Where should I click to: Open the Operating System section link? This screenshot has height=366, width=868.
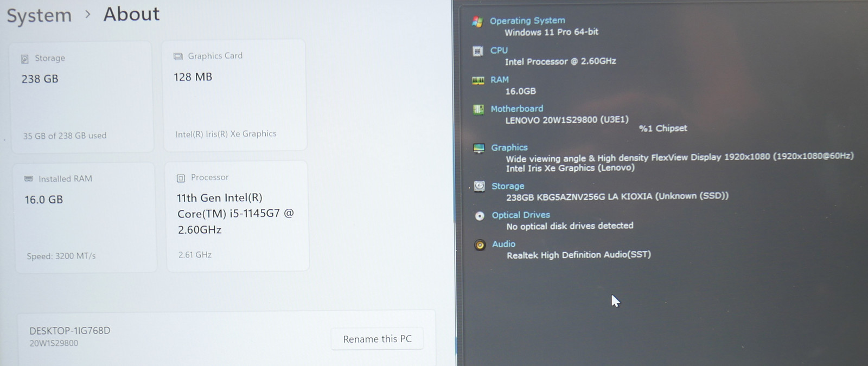pos(527,21)
